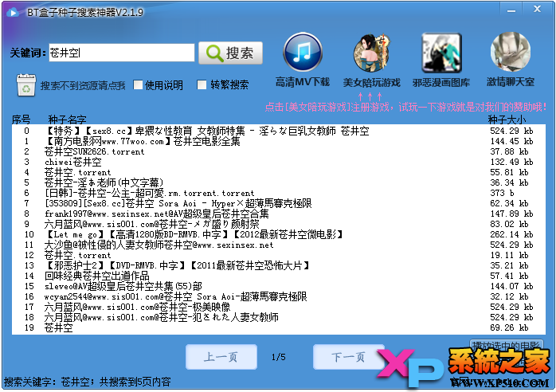
Task: Click the 373 b size cell
Action: 502,193
